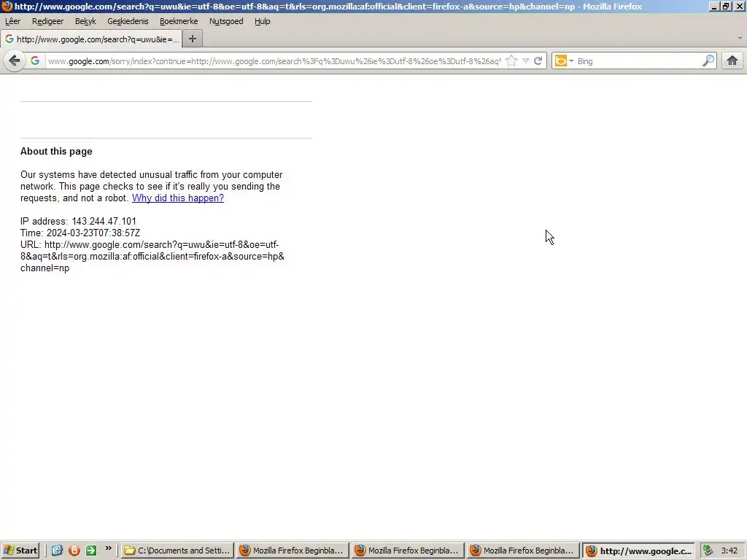This screenshot has width=747, height=560.
Task: Open the Hulp menu
Action: (x=263, y=21)
